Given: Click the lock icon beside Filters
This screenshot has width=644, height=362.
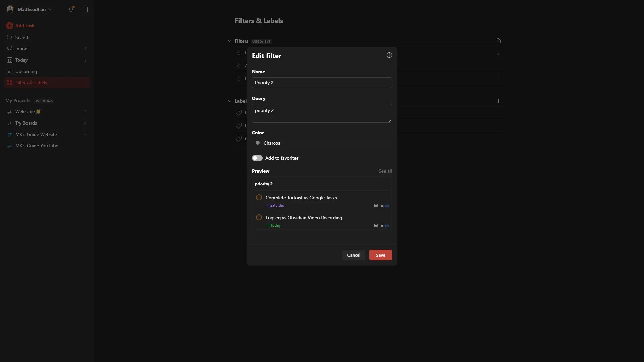Looking at the screenshot, I should click(x=498, y=41).
